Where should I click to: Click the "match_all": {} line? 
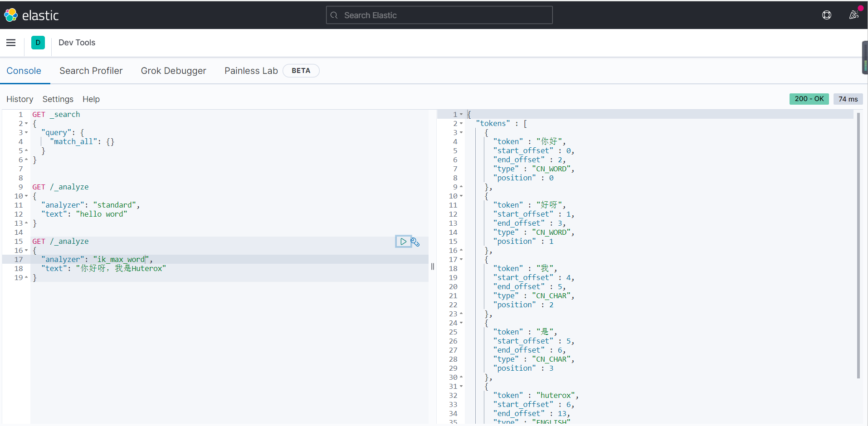tap(82, 142)
